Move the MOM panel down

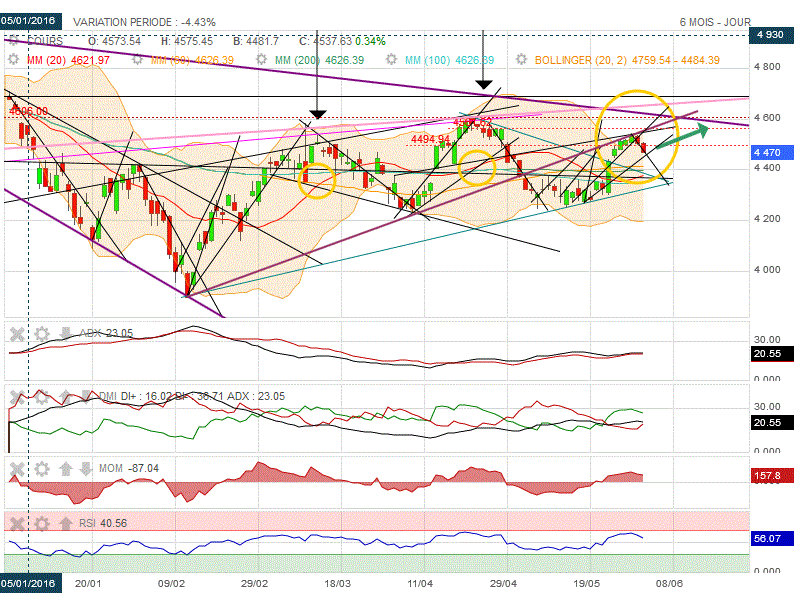coord(85,468)
